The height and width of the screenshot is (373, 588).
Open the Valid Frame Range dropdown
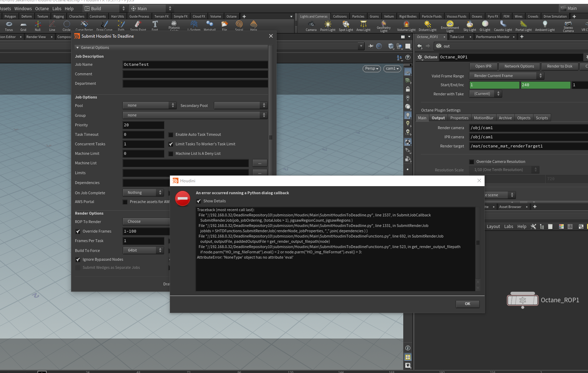click(x=506, y=76)
